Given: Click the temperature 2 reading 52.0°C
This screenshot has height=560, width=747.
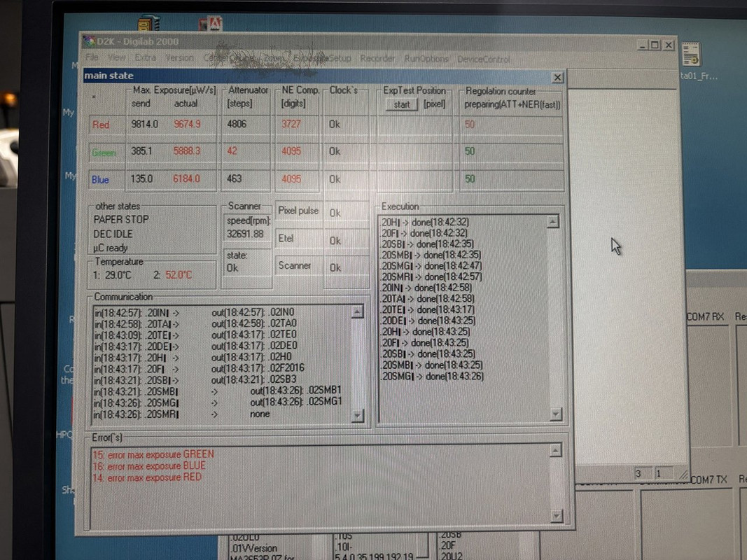Looking at the screenshot, I should (179, 275).
